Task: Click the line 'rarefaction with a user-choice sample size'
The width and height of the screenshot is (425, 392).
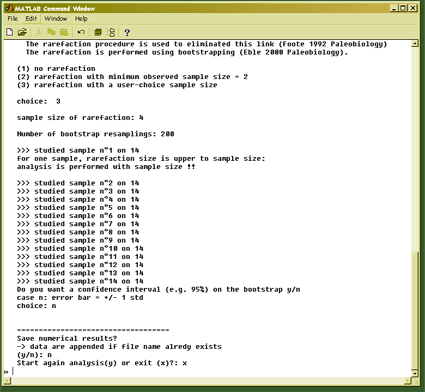Action: click(x=117, y=85)
